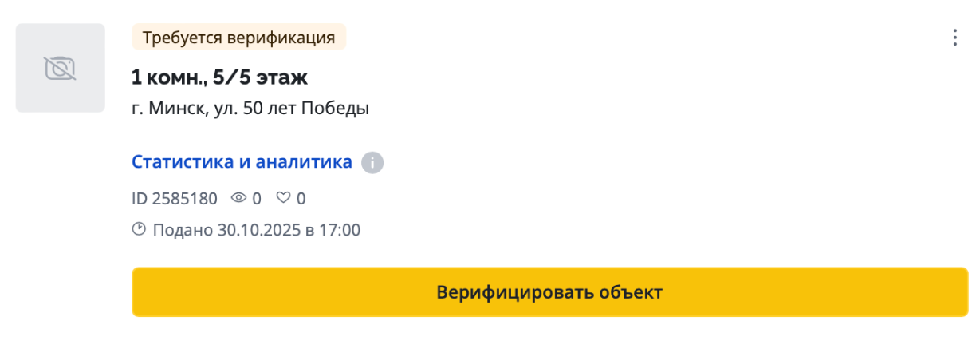Click the crossed-out camera no-photo icon

click(x=60, y=68)
